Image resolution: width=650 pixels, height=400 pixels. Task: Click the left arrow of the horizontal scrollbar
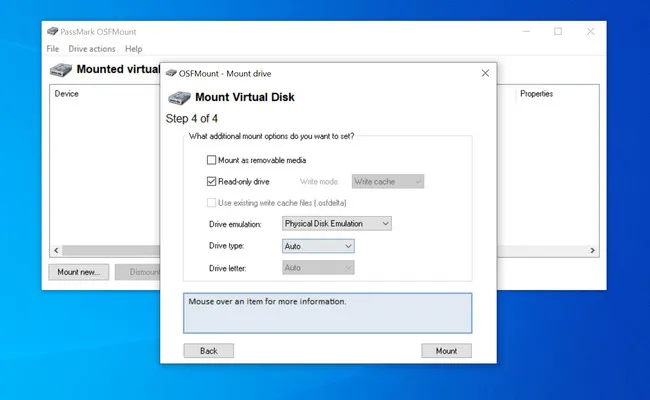pos(56,250)
